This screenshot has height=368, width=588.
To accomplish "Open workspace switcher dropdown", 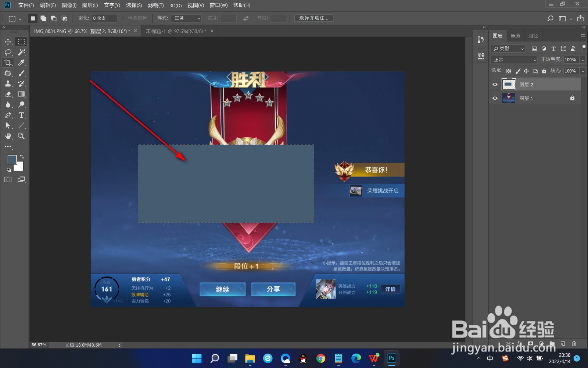I will pos(565,18).
